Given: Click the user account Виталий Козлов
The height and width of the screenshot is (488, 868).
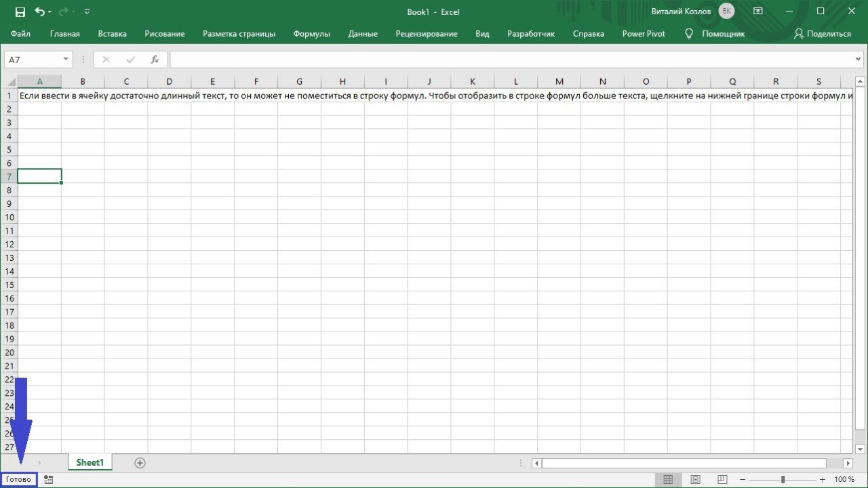Looking at the screenshot, I should [692, 12].
